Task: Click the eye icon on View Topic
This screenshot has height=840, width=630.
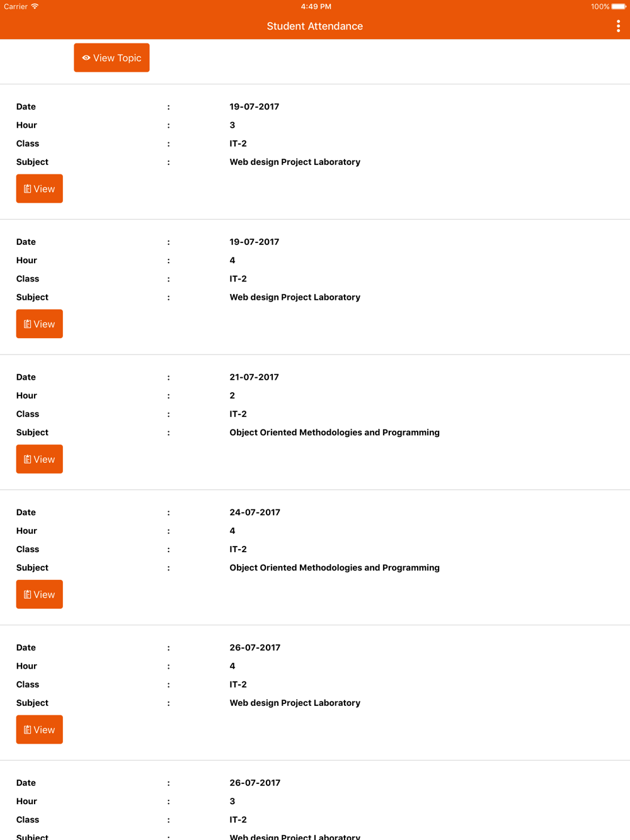Action: [86, 58]
